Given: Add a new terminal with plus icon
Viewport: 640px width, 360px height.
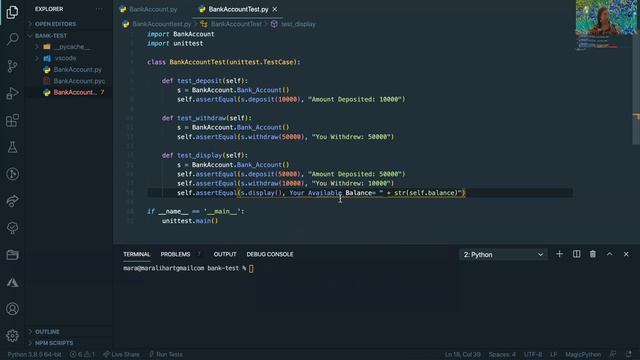Looking at the screenshot, I should point(559,254).
